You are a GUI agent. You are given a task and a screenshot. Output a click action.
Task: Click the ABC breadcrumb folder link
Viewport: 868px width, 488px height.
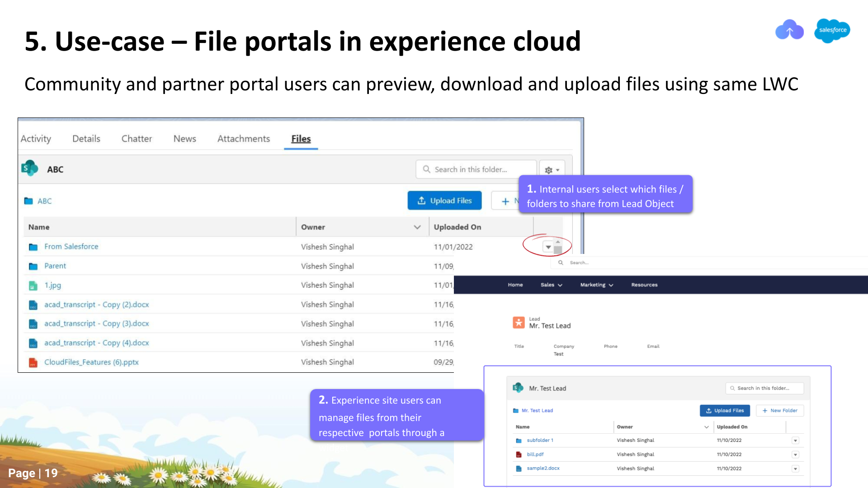[x=44, y=201]
